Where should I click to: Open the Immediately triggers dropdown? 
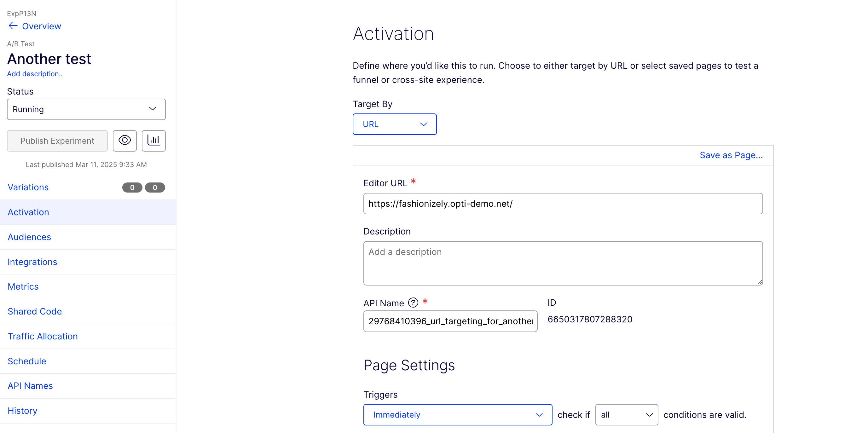tap(457, 414)
